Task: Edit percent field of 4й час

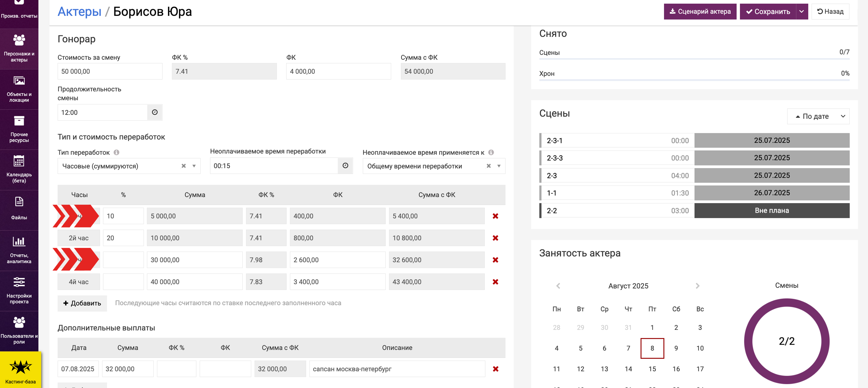Action: coord(123,282)
